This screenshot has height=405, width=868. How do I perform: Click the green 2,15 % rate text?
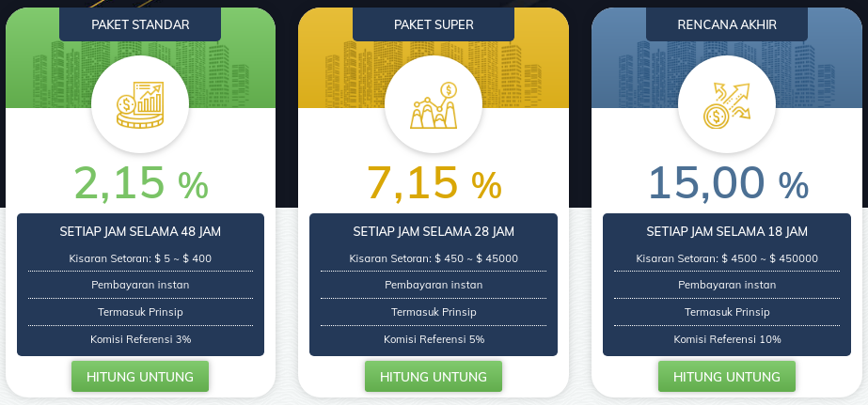tap(141, 183)
